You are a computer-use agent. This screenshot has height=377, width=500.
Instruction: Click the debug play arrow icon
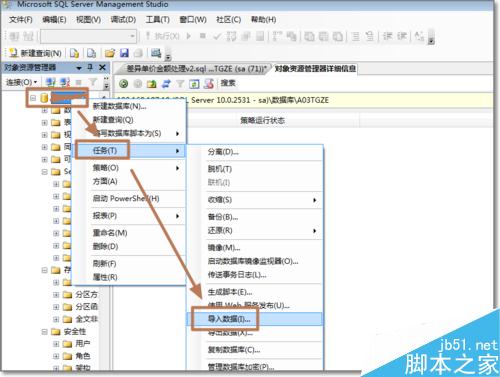189,36
